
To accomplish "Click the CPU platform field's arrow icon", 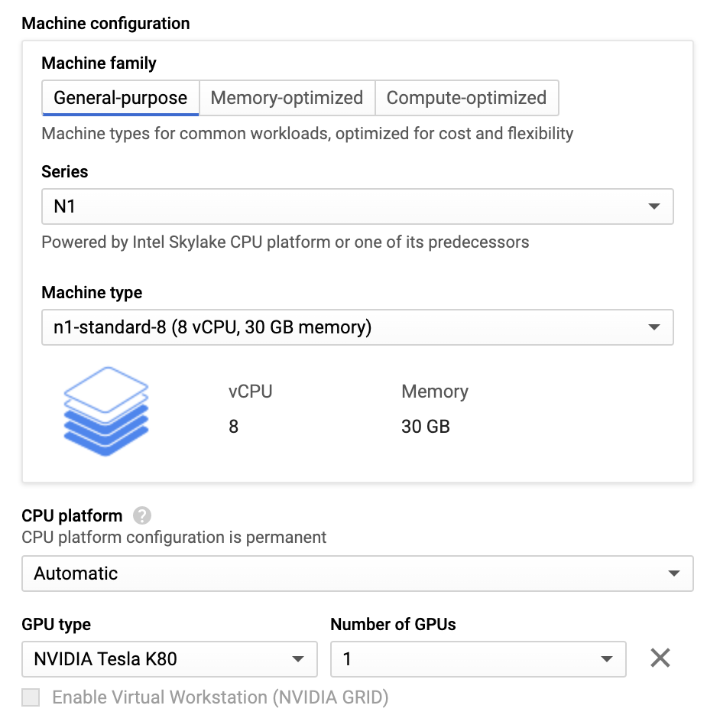I will coord(673,574).
